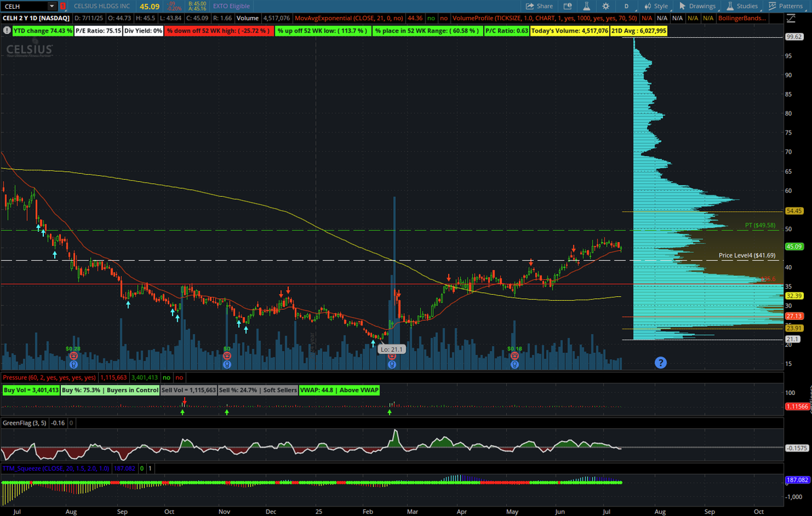This screenshot has height=516, width=812.
Task: Click the Lo: 21.1 low price bubble
Action: pyautogui.click(x=392, y=350)
